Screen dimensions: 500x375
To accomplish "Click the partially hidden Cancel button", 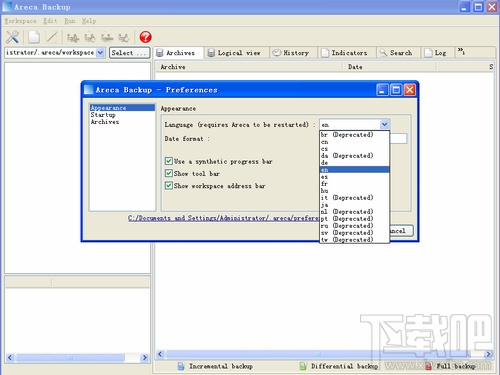I will pos(402,231).
